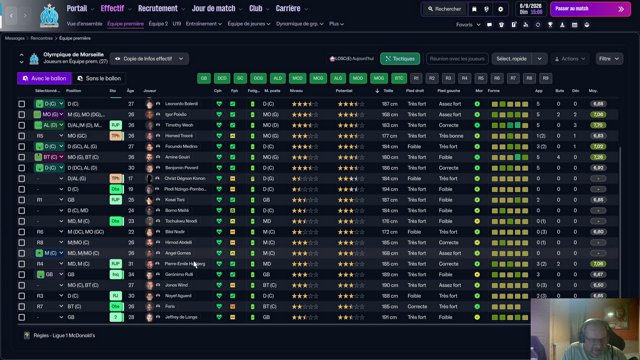Click the sort arrow beside the Taille column
The width and height of the screenshot is (640, 360).
pos(377,91)
